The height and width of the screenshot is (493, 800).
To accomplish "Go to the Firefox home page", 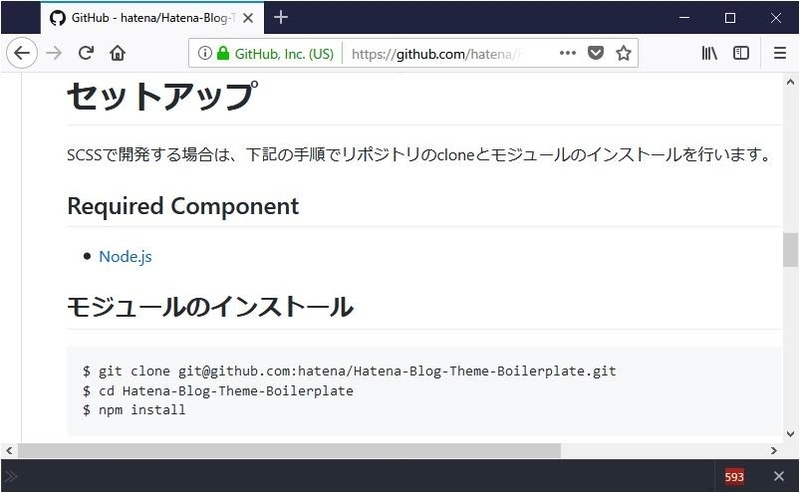I will point(117,54).
